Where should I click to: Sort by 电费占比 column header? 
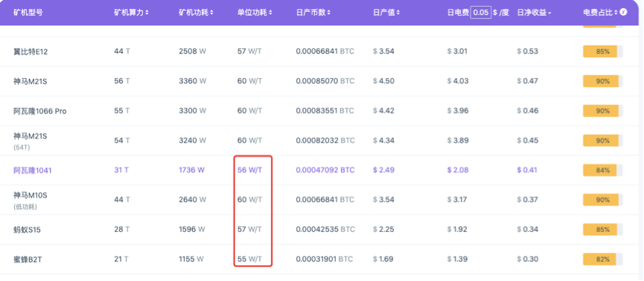point(600,13)
